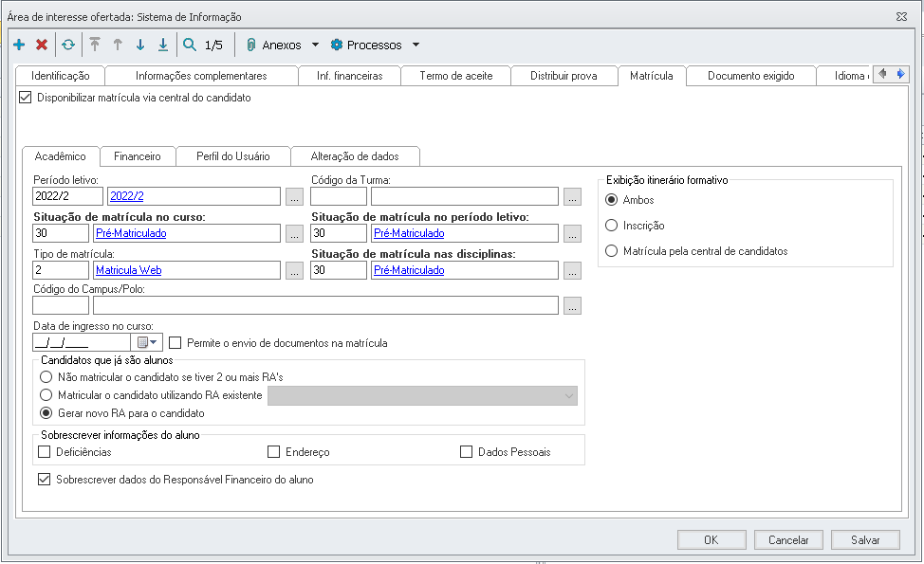Open the date picker calendar dropdown
924x564 pixels.
point(147,342)
